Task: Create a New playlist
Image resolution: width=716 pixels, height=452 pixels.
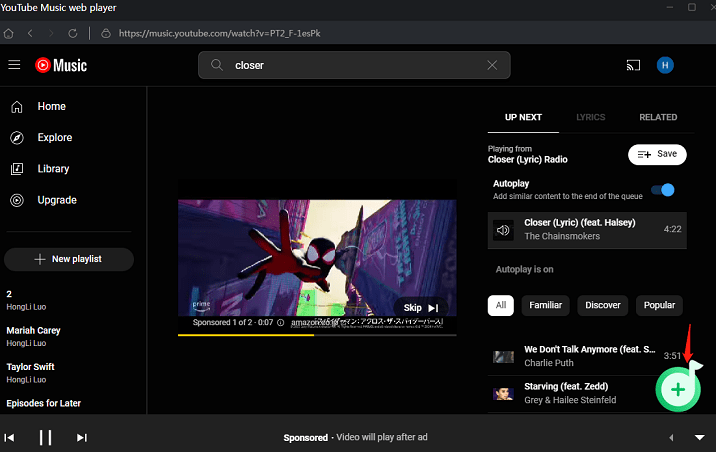Action: (x=69, y=259)
